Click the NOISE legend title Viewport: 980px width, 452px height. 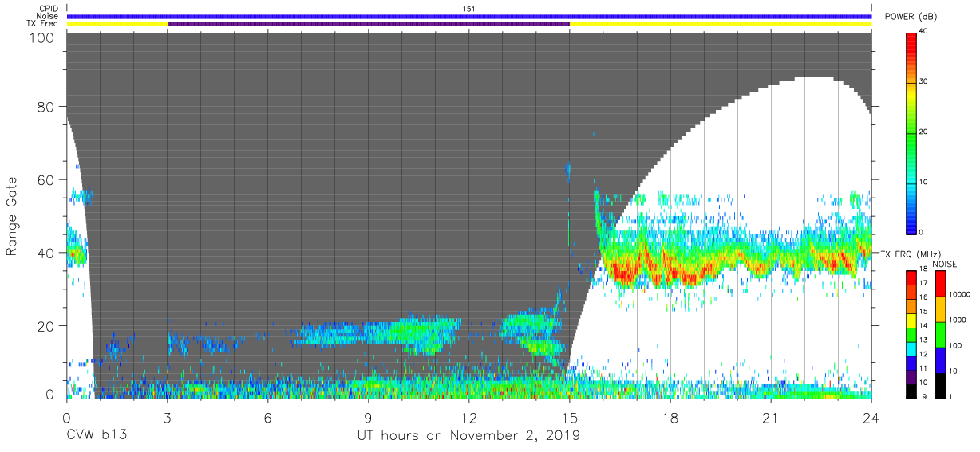click(x=946, y=263)
